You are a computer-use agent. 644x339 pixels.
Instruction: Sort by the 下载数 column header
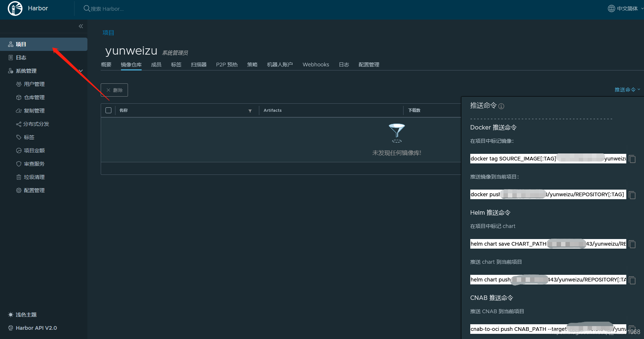[414, 110]
